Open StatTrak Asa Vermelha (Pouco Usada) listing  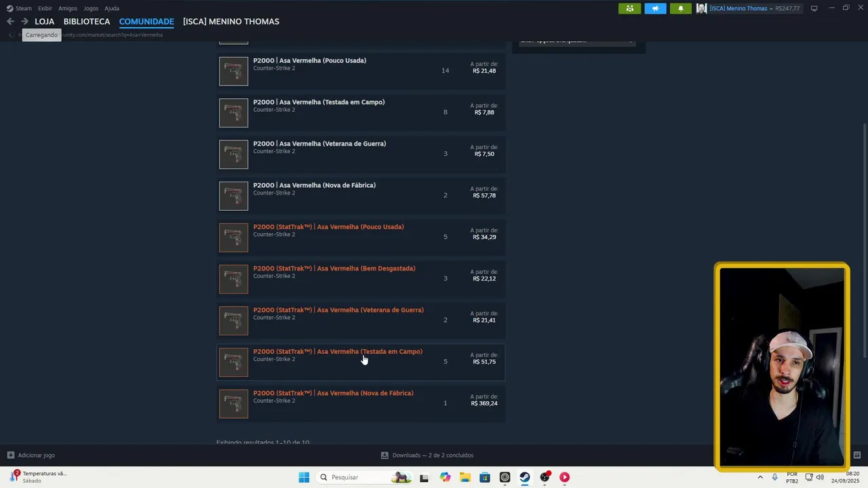[361, 237]
